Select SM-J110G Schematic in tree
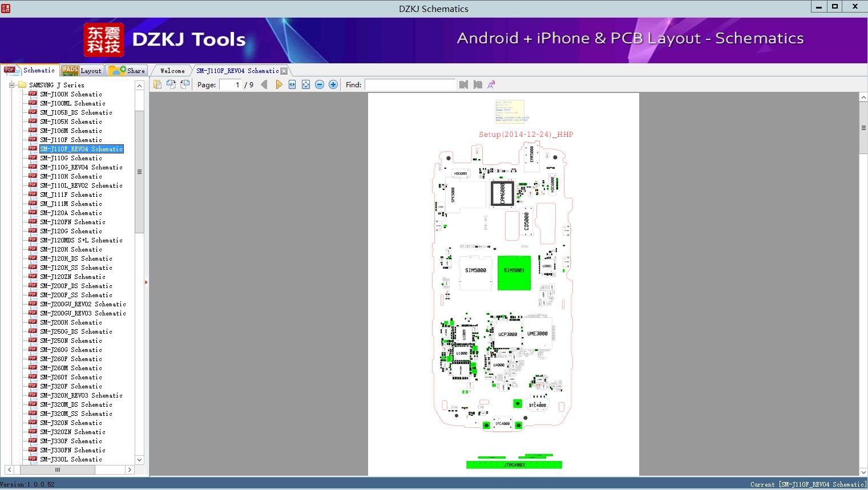Screen dimensions: 868x490 (71, 158)
